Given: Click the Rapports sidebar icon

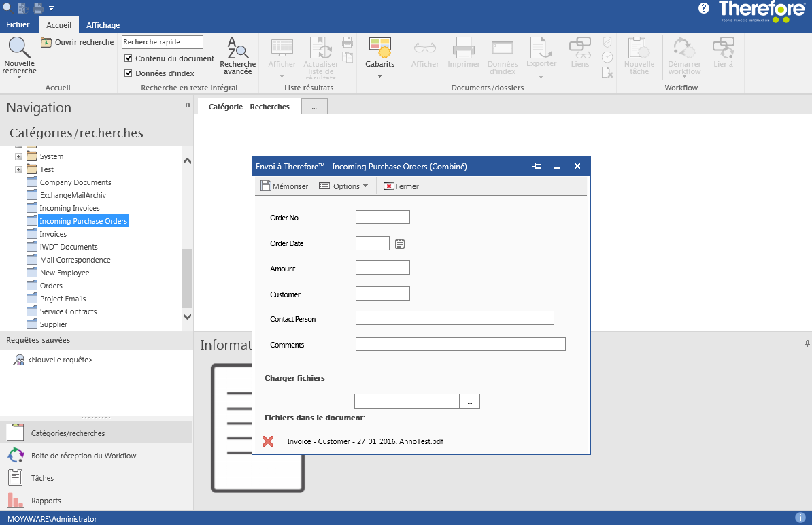Looking at the screenshot, I should click(15, 500).
